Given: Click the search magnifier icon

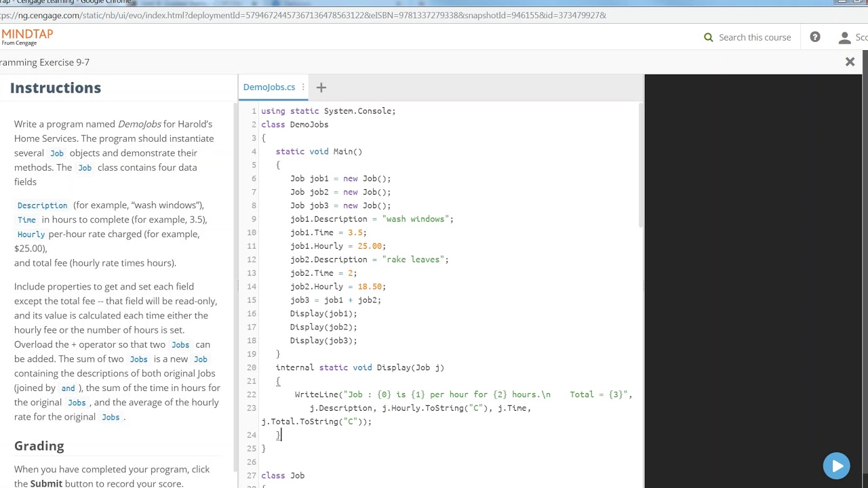Looking at the screenshot, I should [x=709, y=37].
